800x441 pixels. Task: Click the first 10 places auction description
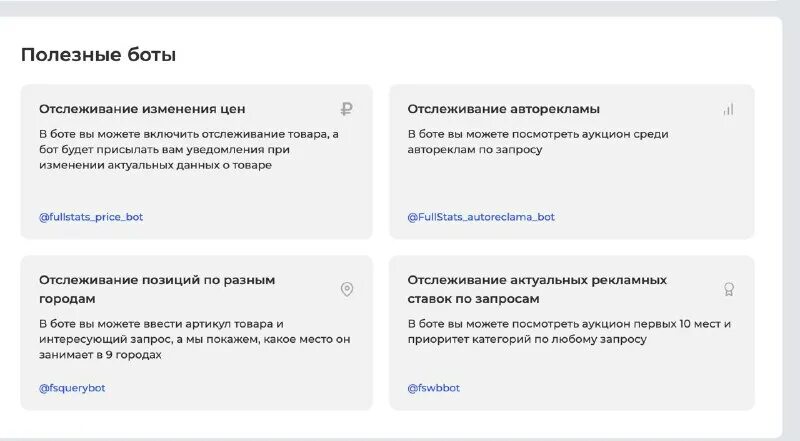pos(569,331)
